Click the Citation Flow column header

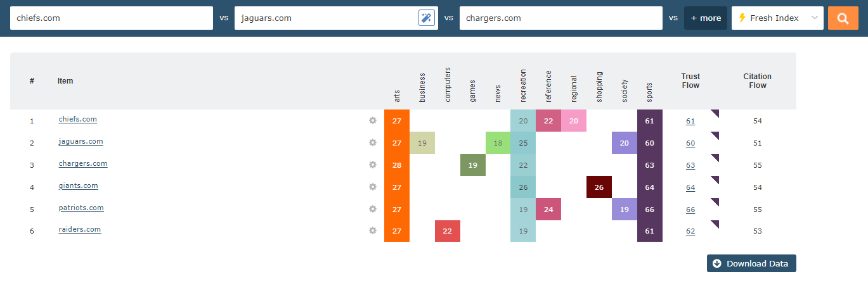click(757, 81)
